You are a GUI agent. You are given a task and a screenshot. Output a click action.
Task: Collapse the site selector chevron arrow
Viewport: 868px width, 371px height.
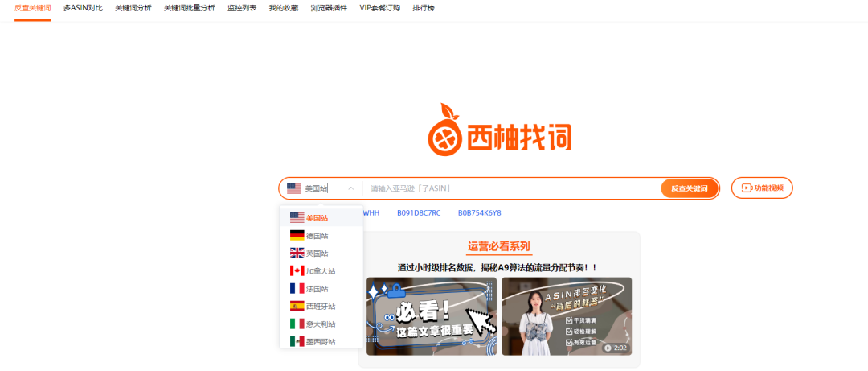pyautogui.click(x=350, y=188)
